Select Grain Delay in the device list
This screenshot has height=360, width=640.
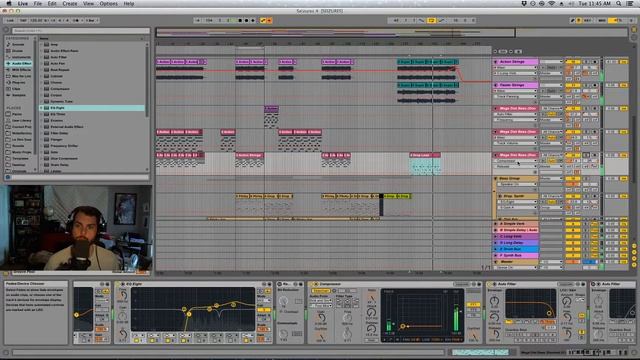click(x=60, y=165)
